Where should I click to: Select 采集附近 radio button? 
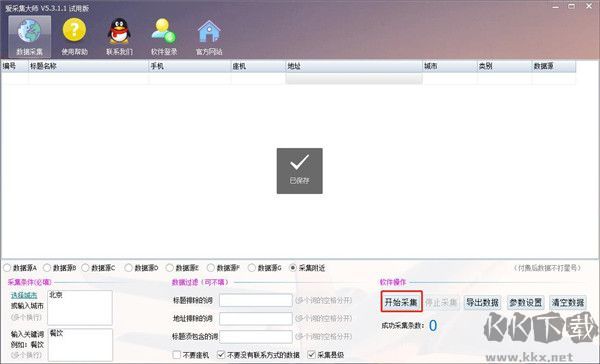point(293,268)
